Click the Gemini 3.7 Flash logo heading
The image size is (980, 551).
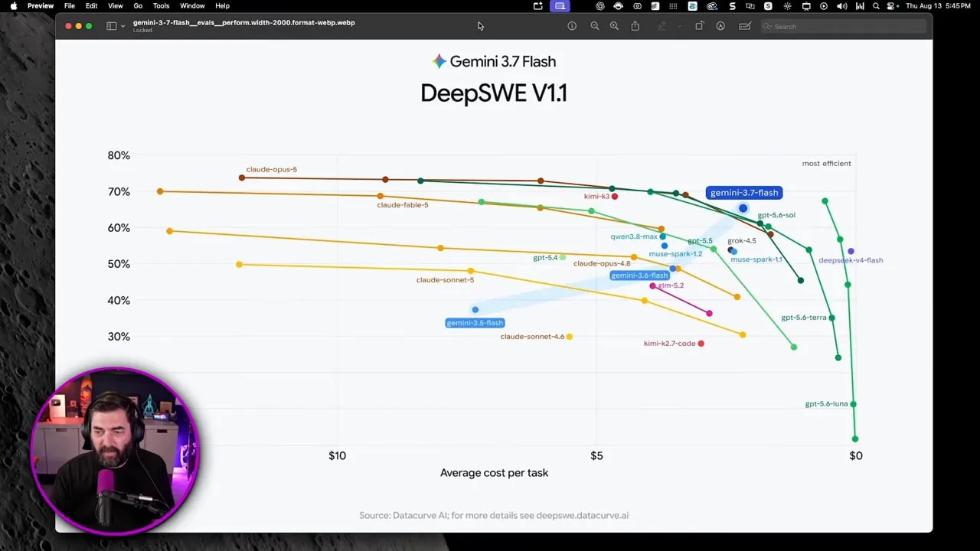click(x=494, y=61)
